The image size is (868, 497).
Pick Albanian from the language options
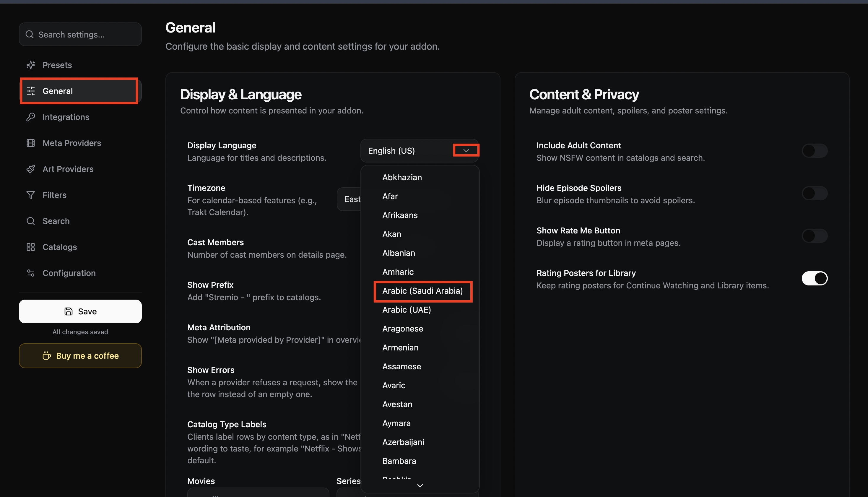420,253
